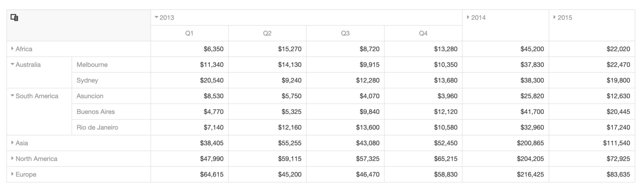644x190 pixels.
Task: Expand the Africa row
Action: click(13, 49)
